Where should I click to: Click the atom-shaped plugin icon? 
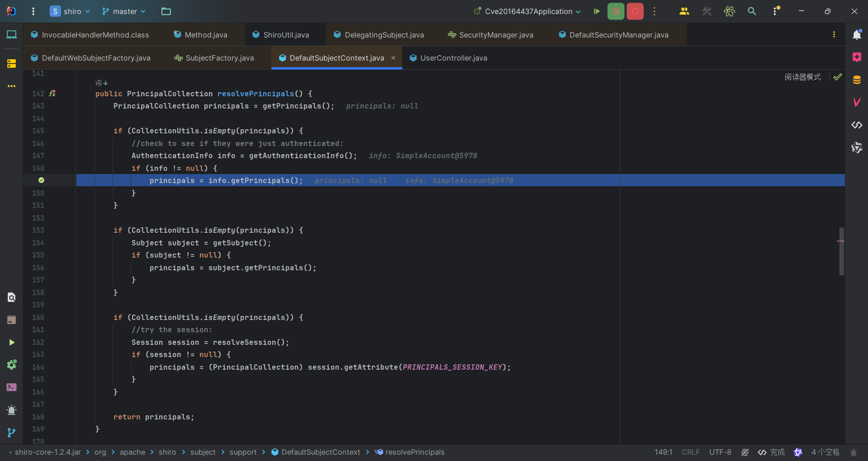[x=729, y=11]
